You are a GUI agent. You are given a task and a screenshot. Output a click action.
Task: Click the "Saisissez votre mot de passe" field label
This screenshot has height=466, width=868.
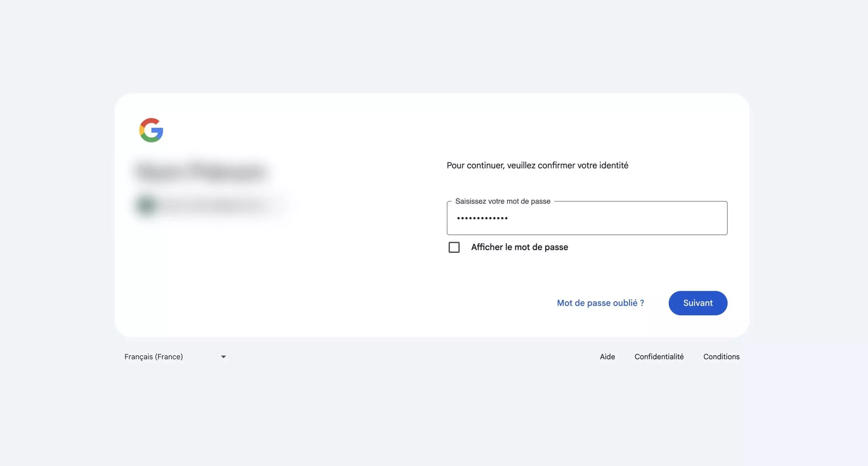coord(502,201)
